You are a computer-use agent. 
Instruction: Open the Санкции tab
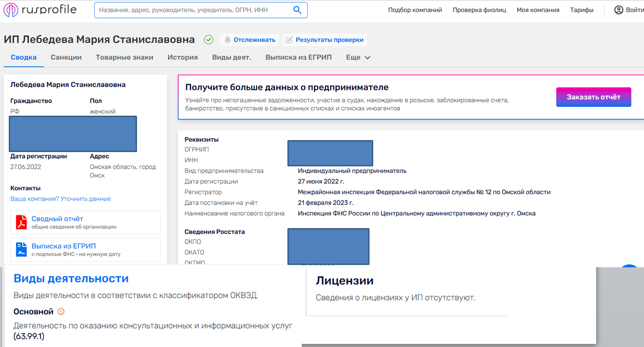[x=66, y=58]
